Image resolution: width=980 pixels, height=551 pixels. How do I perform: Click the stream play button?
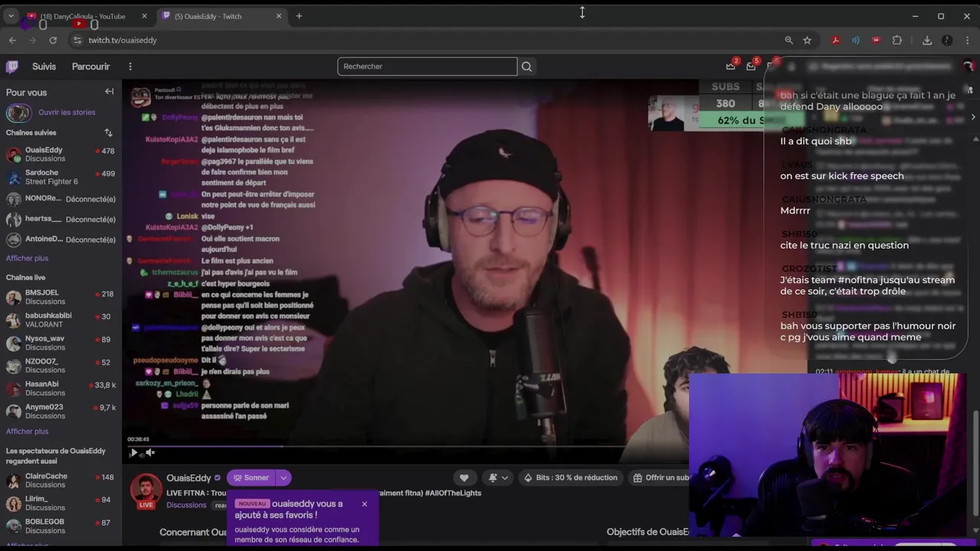point(133,453)
